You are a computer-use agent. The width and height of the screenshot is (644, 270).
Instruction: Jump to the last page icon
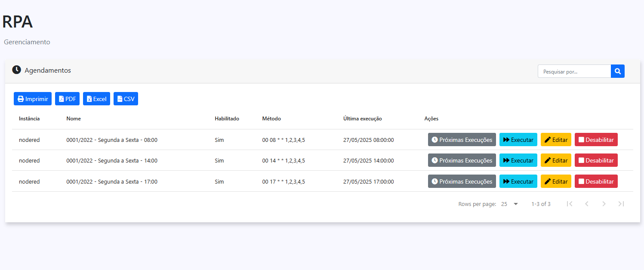(x=621, y=204)
